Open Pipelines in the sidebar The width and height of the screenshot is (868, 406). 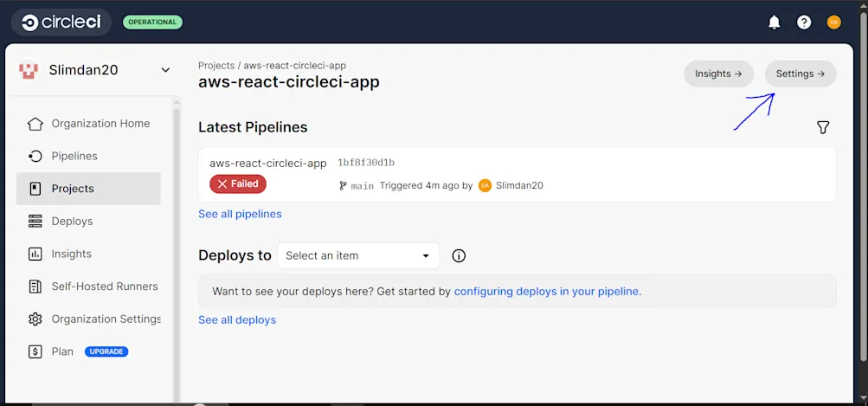coord(88,156)
